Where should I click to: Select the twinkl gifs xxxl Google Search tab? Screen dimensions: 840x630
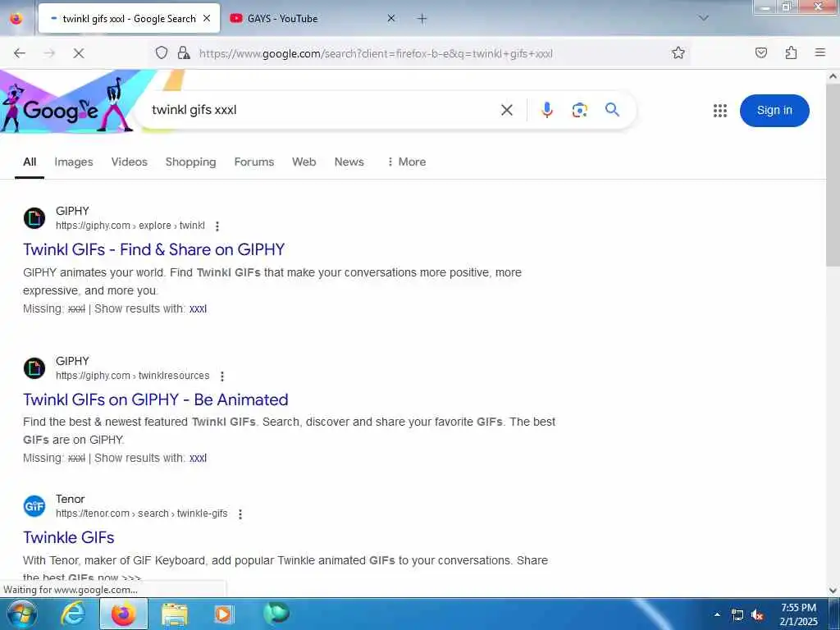point(129,18)
